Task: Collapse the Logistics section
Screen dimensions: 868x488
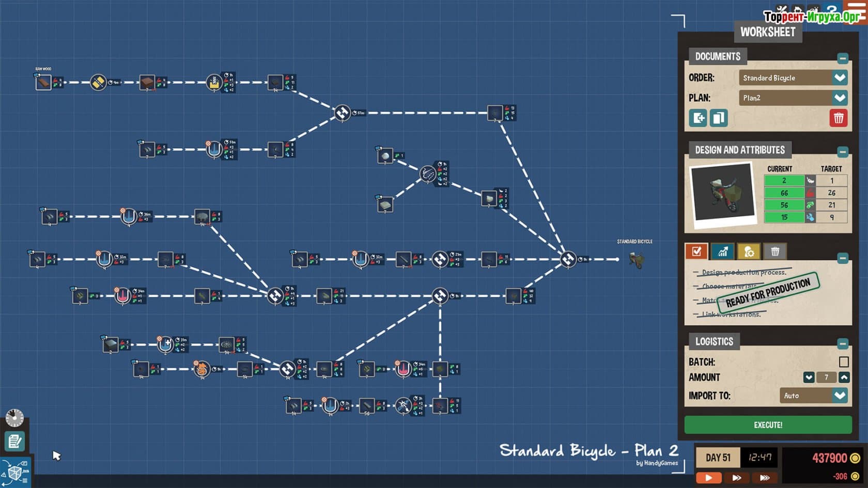Action: pos(843,343)
